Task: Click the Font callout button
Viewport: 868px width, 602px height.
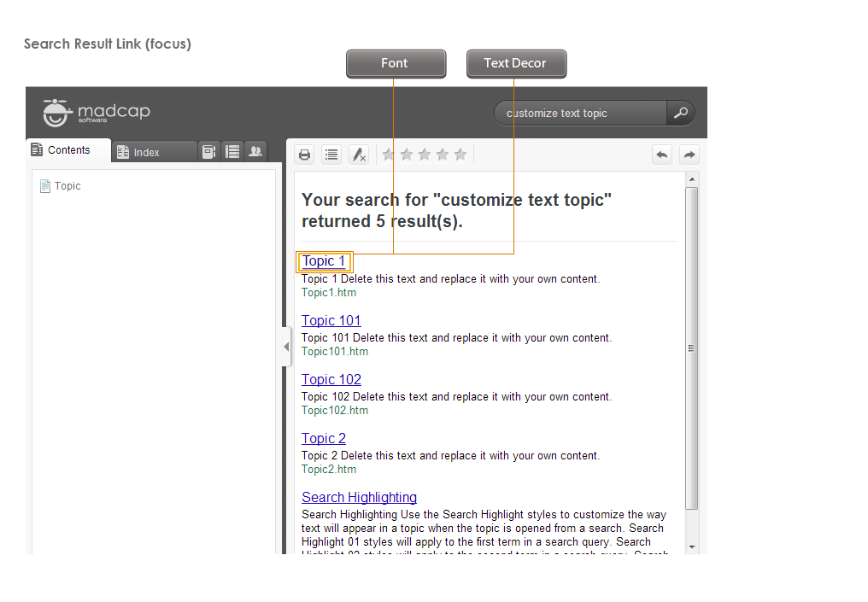Action: point(396,64)
